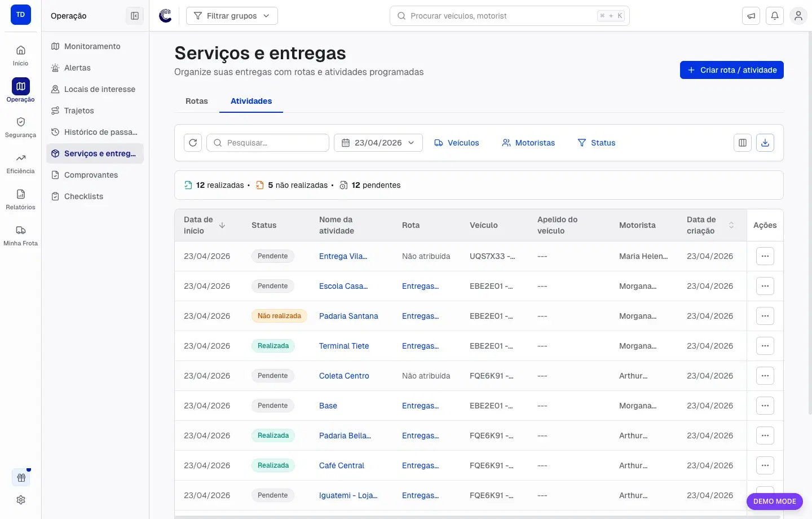Open the Padaria Santana activity link
This screenshot has height=519, width=812.
348,316
